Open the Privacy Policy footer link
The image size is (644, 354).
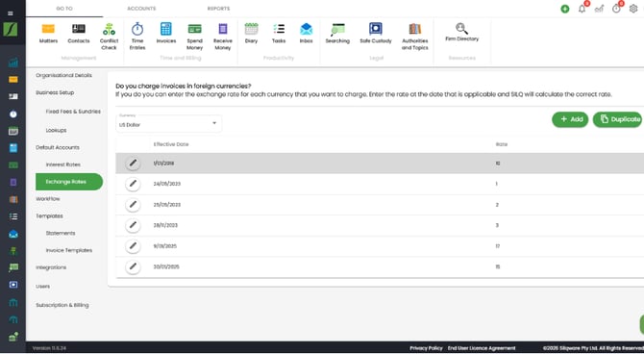(426, 348)
